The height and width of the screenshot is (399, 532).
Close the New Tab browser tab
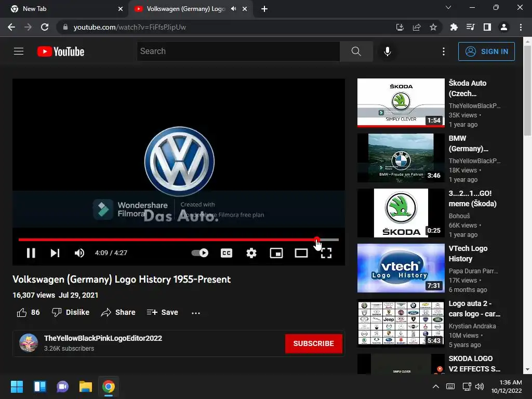point(121,9)
